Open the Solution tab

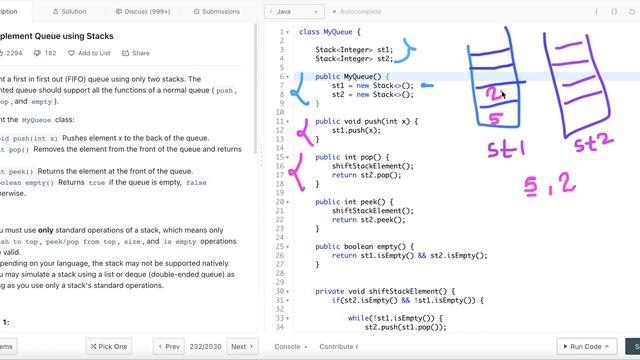(69, 11)
